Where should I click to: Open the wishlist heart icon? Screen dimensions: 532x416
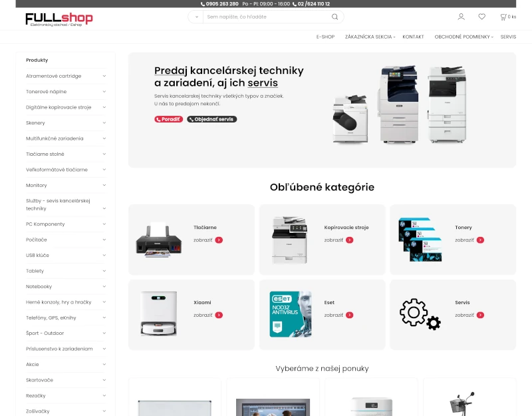click(x=481, y=16)
